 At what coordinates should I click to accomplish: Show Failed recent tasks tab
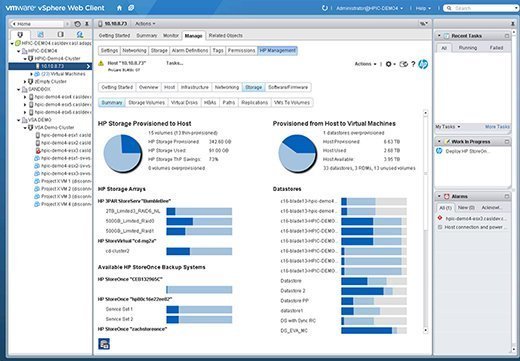(496, 48)
